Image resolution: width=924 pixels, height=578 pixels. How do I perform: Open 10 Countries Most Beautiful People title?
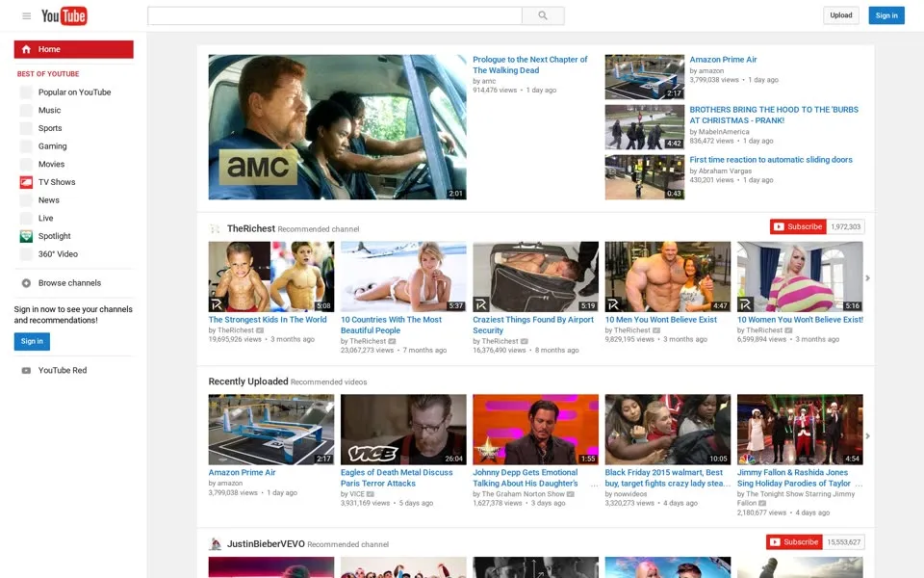click(x=391, y=325)
